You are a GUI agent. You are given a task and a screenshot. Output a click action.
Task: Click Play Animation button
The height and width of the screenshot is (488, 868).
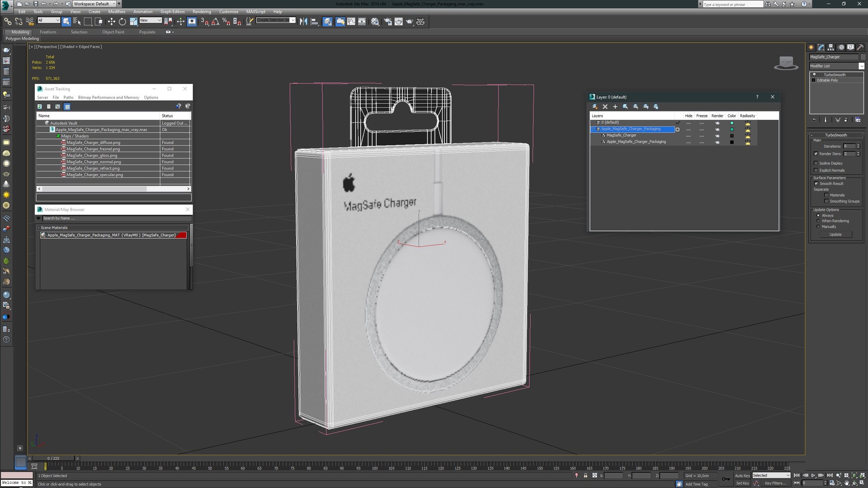813,475
